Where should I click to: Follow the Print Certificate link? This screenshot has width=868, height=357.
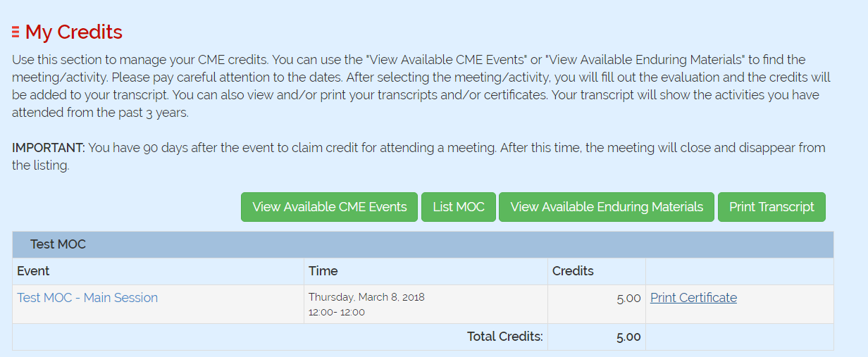coord(693,298)
